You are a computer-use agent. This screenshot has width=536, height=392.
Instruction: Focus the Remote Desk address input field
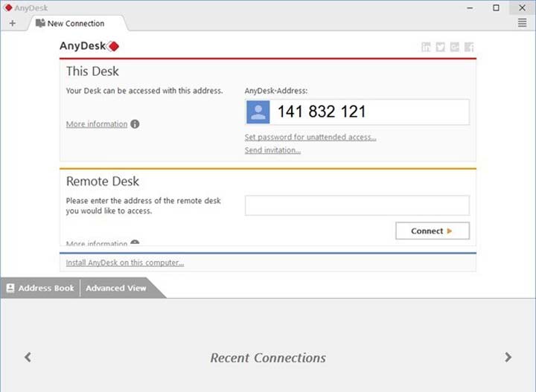pyautogui.click(x=357, y=205)
